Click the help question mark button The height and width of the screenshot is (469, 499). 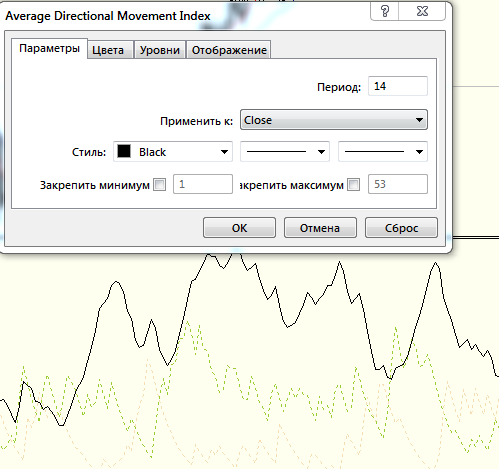pos(385,11)
